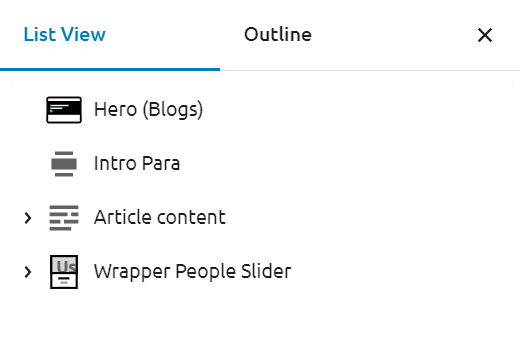Select the Hero (Blogs) label text
520x363 pixels.
(x=148, y=110)
